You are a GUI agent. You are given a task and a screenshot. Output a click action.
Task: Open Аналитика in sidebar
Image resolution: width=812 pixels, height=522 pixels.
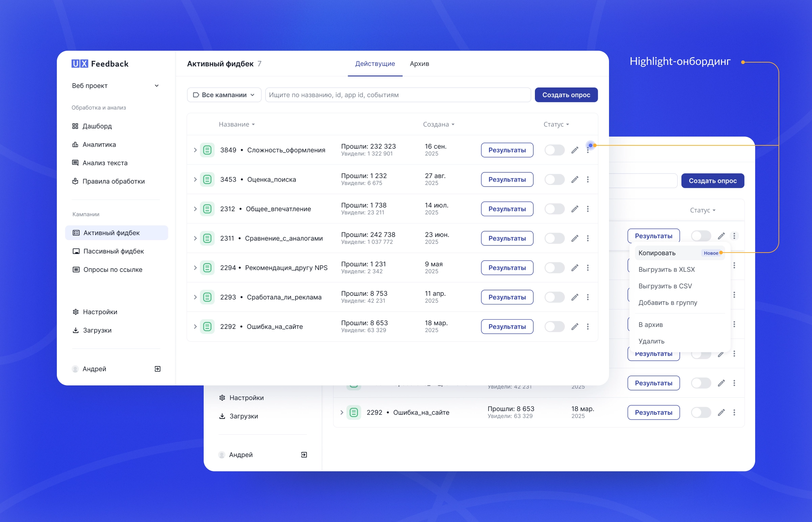[94, 144]
